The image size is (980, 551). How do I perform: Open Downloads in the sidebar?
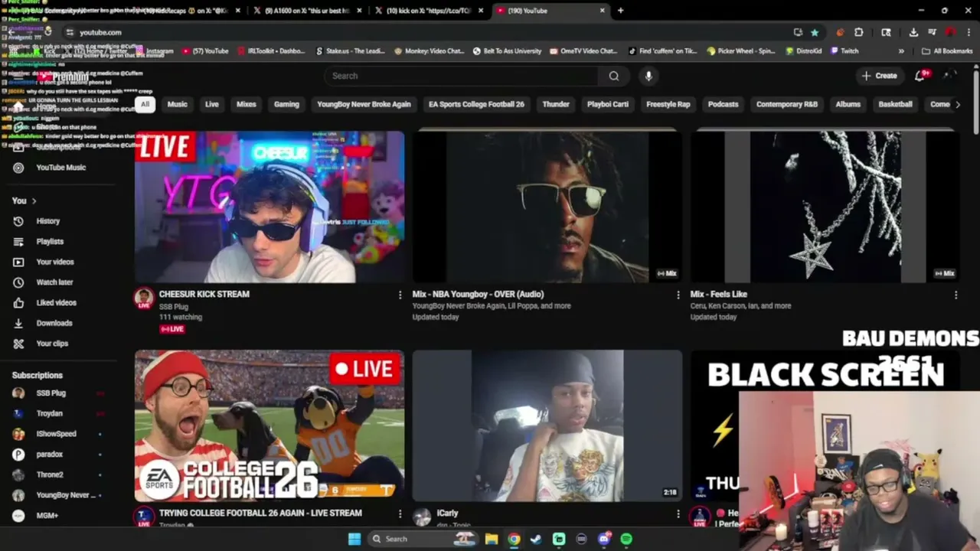point(54,323)
